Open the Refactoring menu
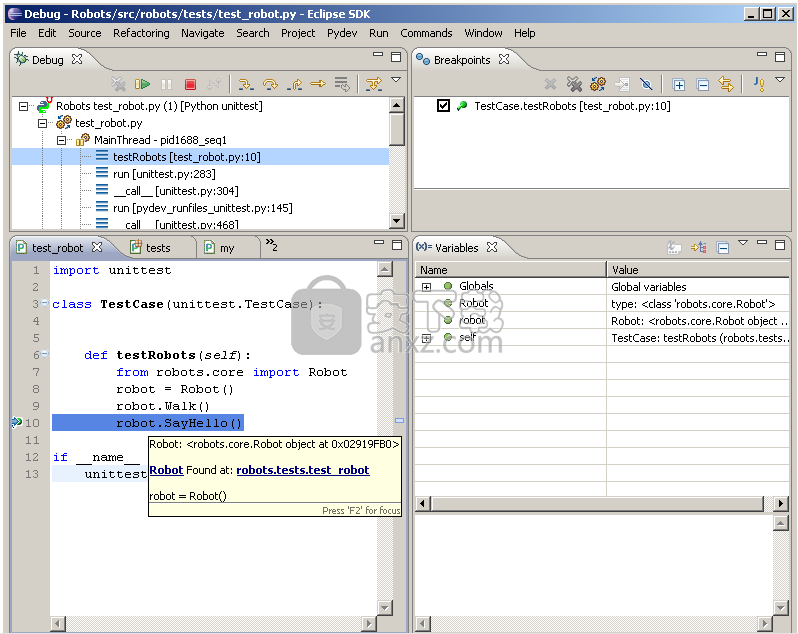Image resolution: width=798 pixels, height=634 pixels. [141, 33]
